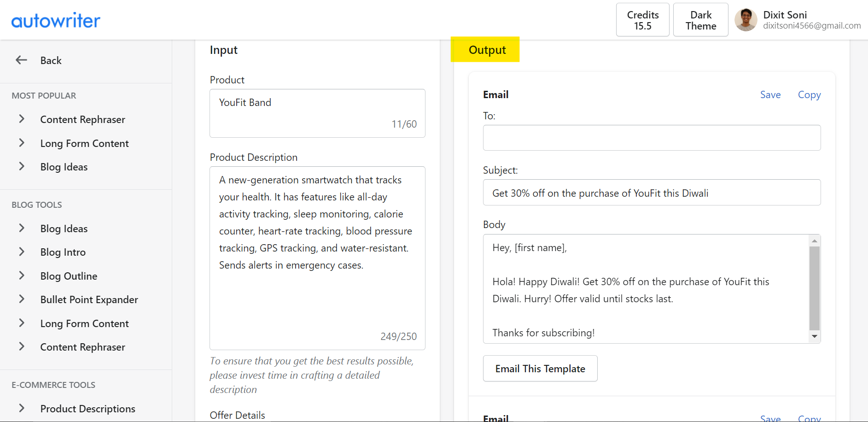Open Long Form Content in Blog Tools
868x422 pixels.
pos(85,323)
